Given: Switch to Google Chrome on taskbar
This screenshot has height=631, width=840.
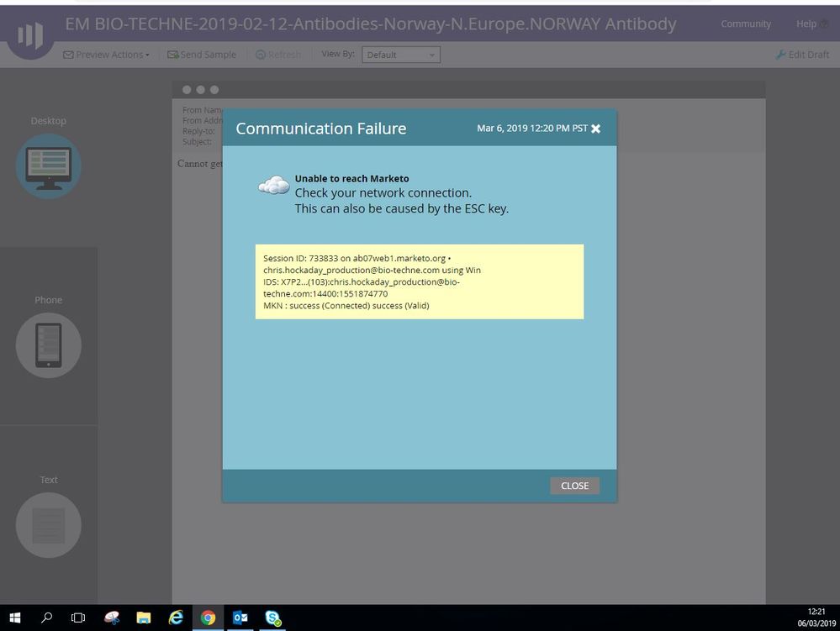Looking at the screenshot, I should (x=208, y=618).
